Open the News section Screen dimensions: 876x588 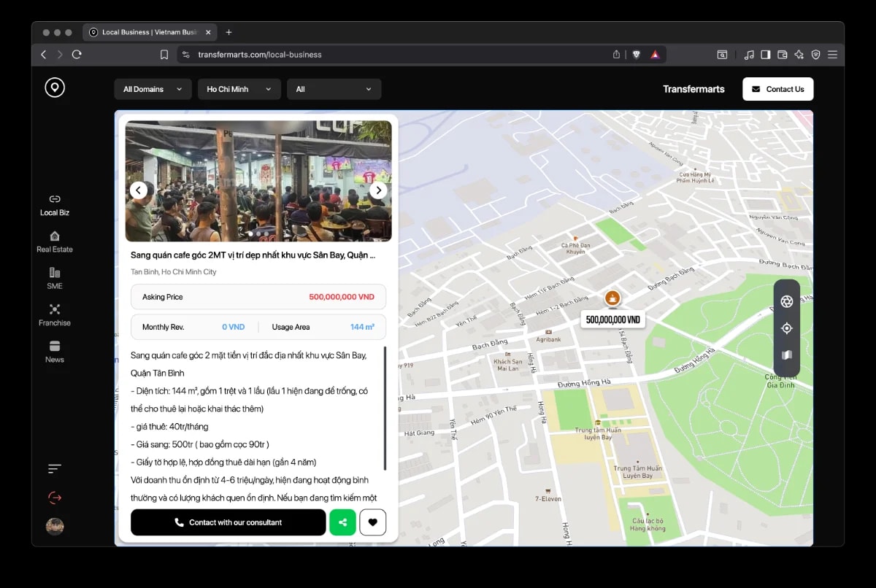54,352
